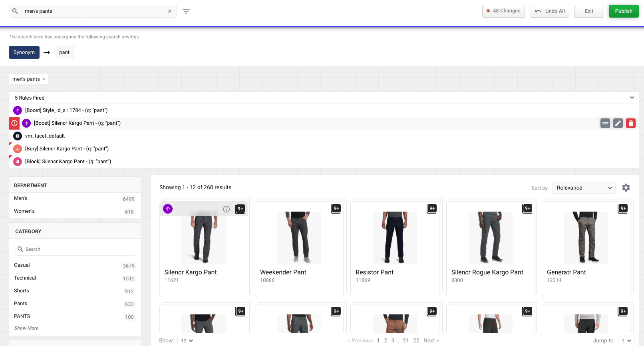Remove the men's pants query chip
The image size is (644, 346).
44,79
